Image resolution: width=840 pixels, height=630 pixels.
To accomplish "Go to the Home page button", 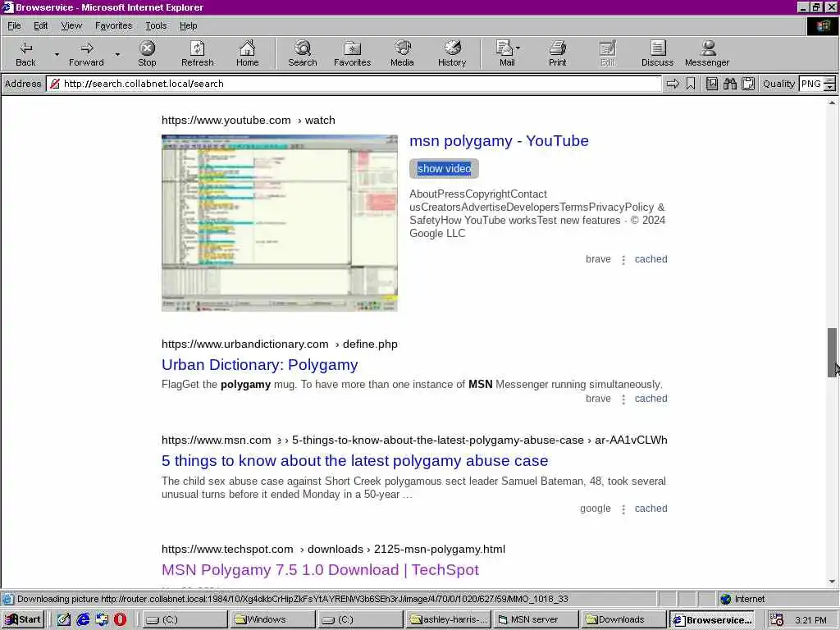I will click(247, 53).
